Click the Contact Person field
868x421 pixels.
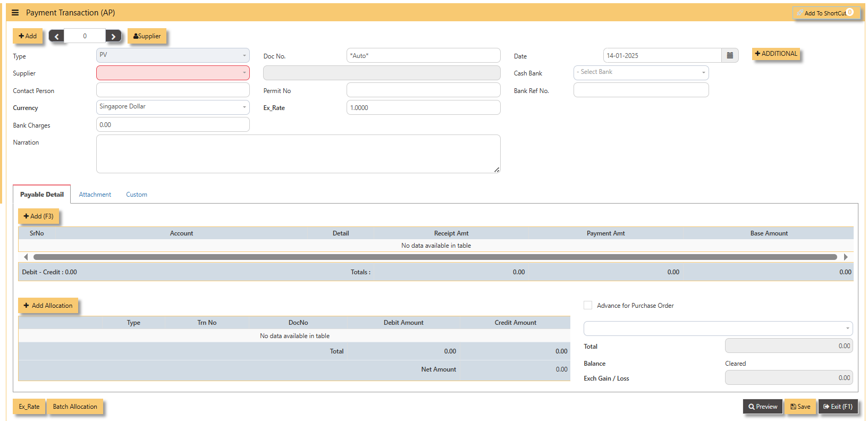point(173,90)
